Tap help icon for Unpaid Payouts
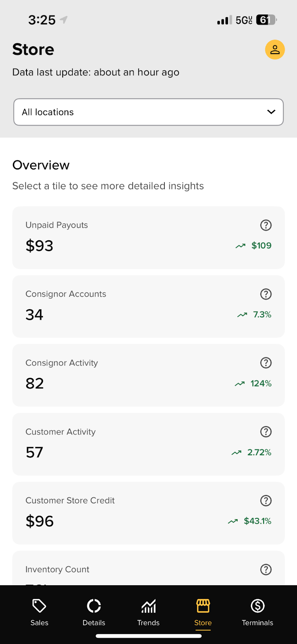The image size is (297, 644). pyautogui.click(x=266, y=225)
